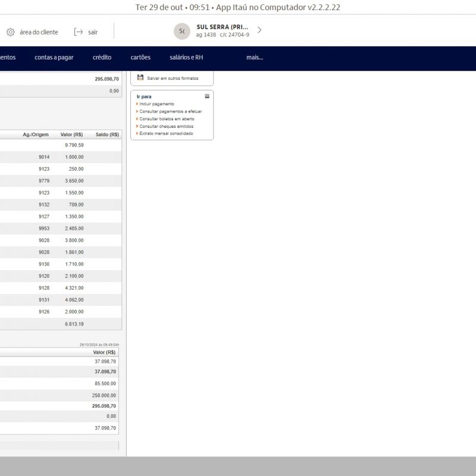Click the account avatar circle
Image resolution: width=476 pixels, height=476 pixels.
pos(181,31)
